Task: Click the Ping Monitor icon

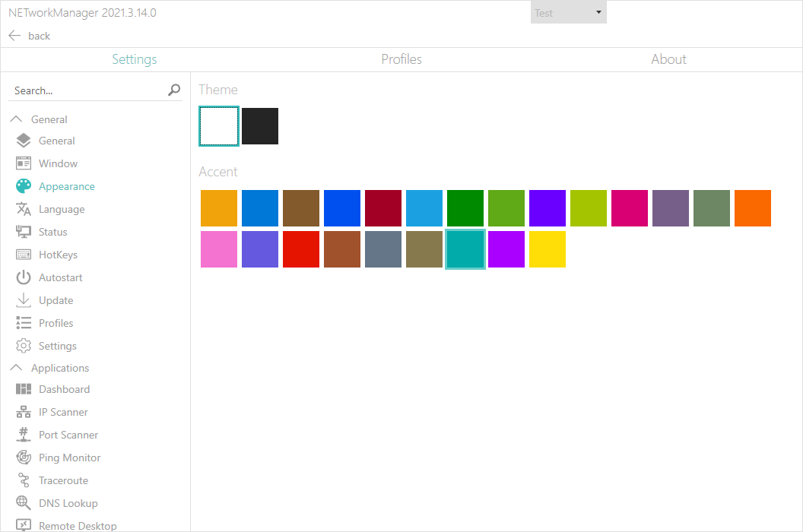Action: 24,458
